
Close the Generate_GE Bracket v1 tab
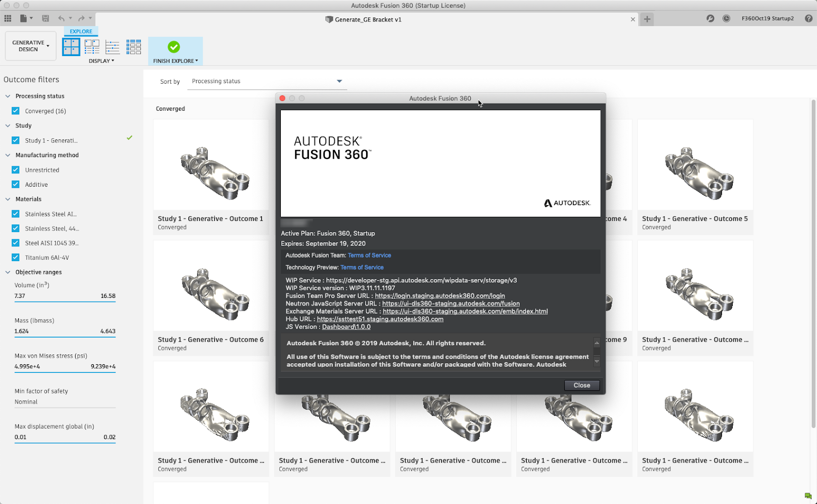pos(633,19)
